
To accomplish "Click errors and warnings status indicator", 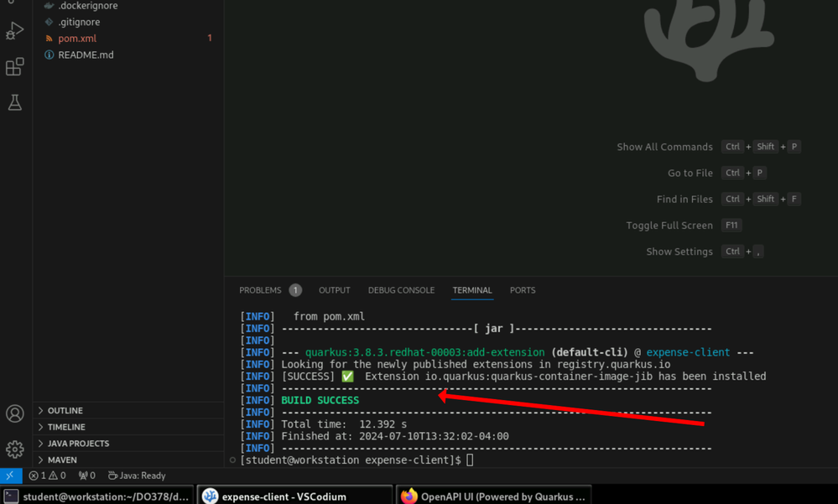I will click(47, 475).
